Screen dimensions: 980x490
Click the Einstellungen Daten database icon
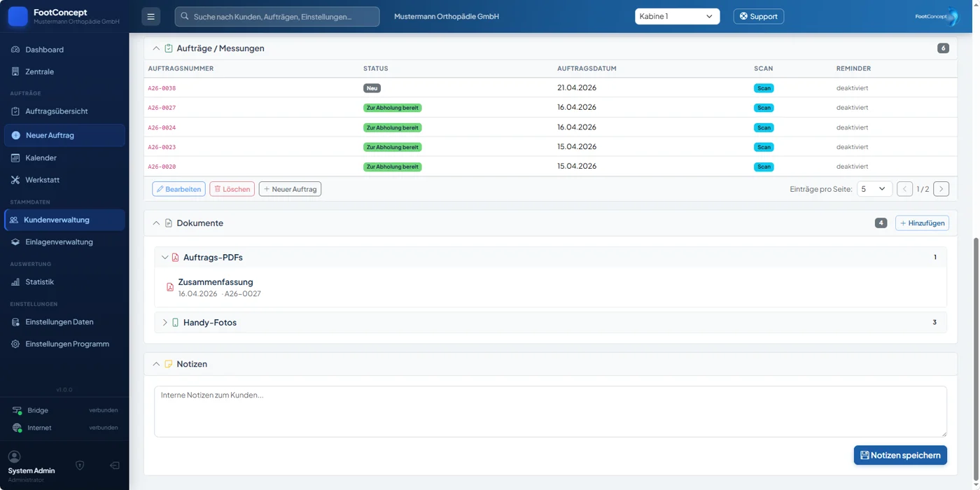pyautogui.click(x=15, y=322)
